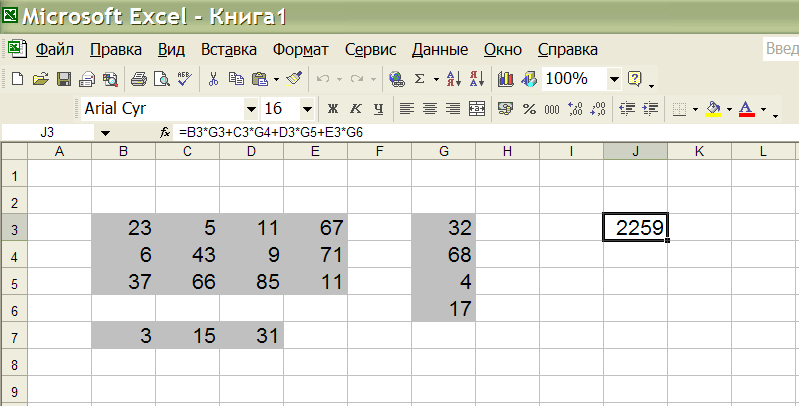This screenshot has height=406, width=799.
Task: Click the Undo arrow icon
Action: point(323,79)
